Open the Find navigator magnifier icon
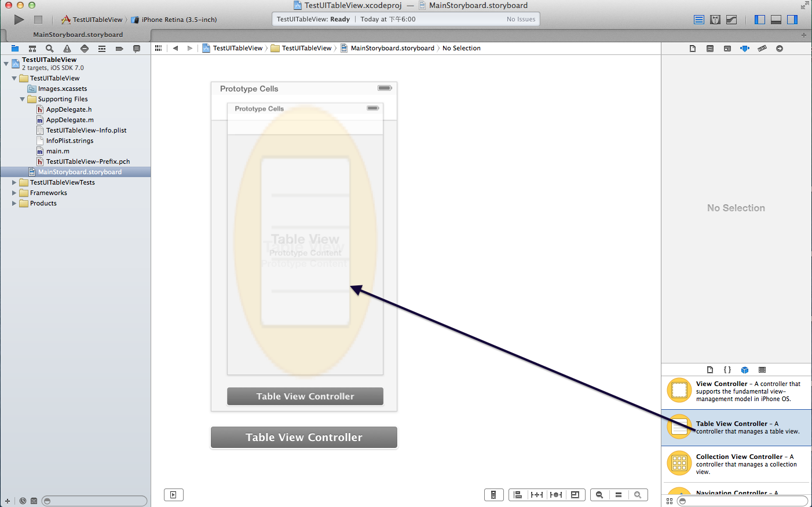Image resolution: width=812 pixels, height=507 pixels. coord(50,49)
